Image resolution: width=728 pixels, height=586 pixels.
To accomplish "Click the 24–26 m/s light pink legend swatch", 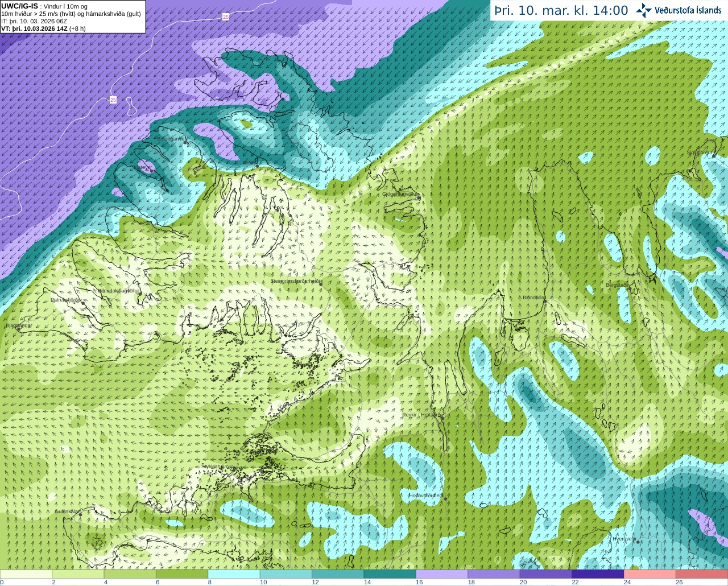I will (650, 574).
